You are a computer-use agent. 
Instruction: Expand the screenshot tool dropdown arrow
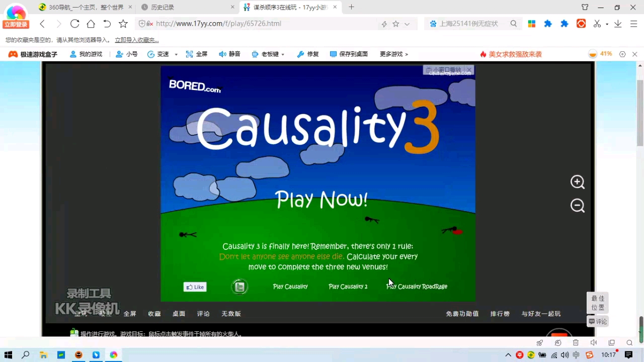pos(607,24)
